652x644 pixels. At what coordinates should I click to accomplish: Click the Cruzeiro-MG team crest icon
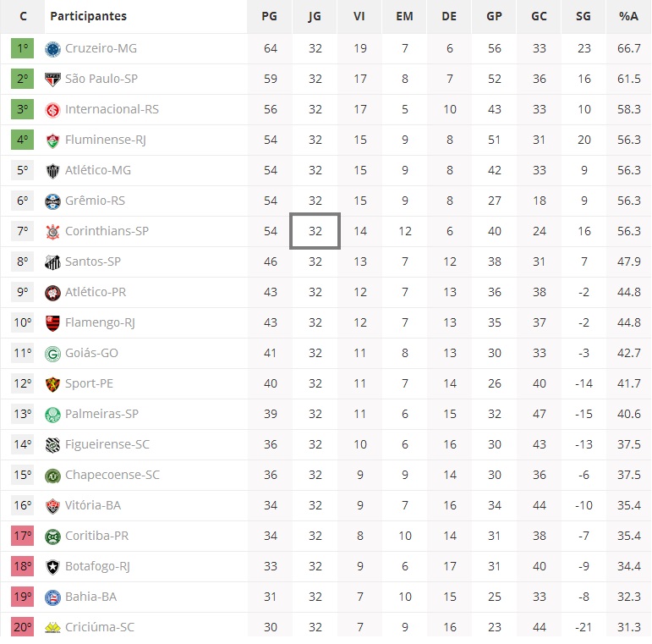pos(52,49)
